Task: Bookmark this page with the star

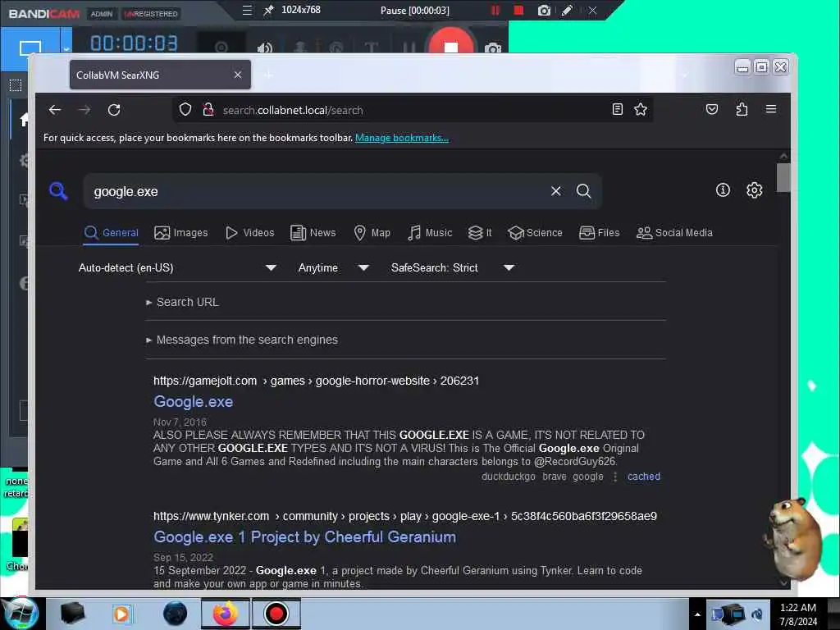Action: pos(640,110)
